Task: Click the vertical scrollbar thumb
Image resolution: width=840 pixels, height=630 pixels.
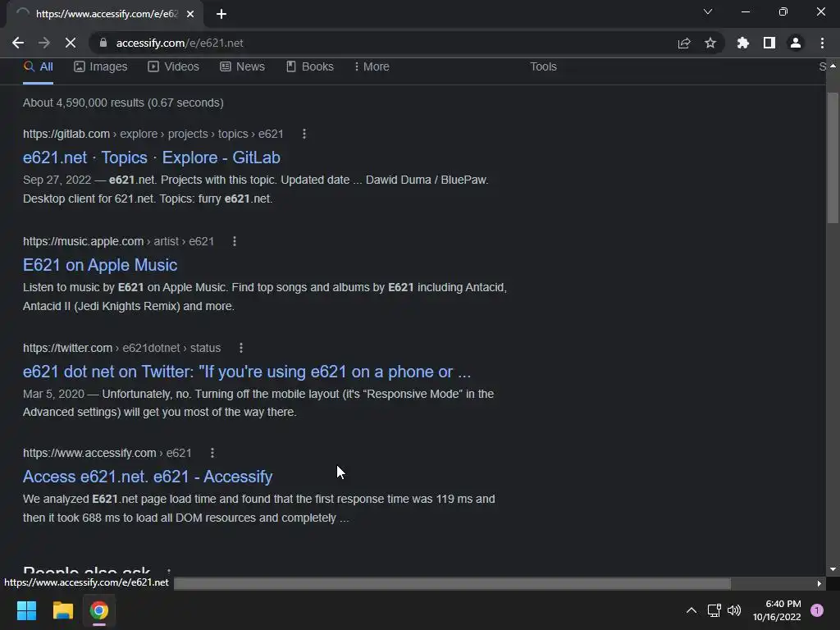Action: pos(833,158)
